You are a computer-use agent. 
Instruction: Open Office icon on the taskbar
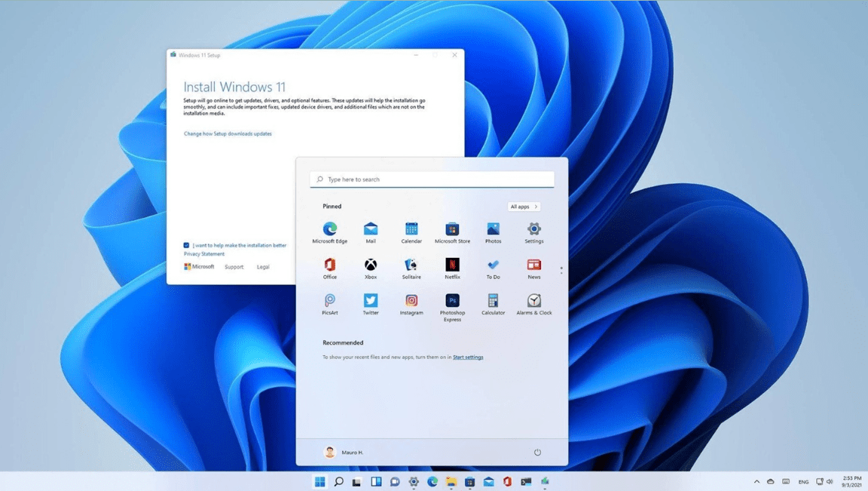tap(508, 482)
